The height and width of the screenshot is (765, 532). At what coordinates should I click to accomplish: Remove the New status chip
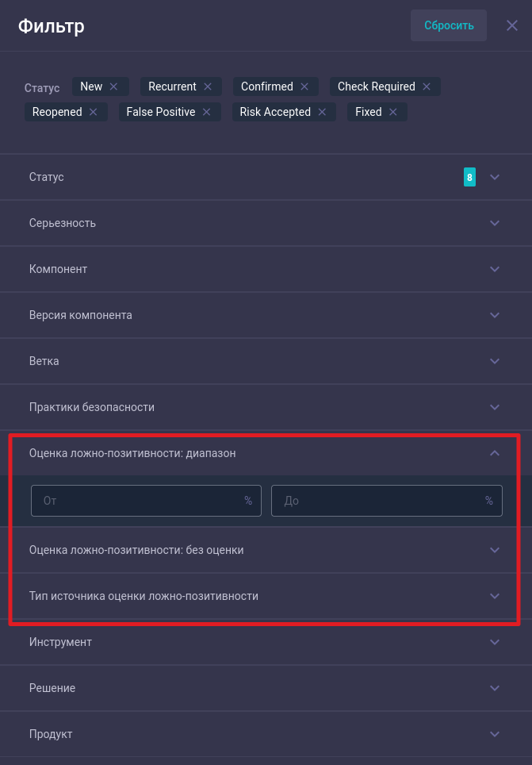[x=113, y=86]
